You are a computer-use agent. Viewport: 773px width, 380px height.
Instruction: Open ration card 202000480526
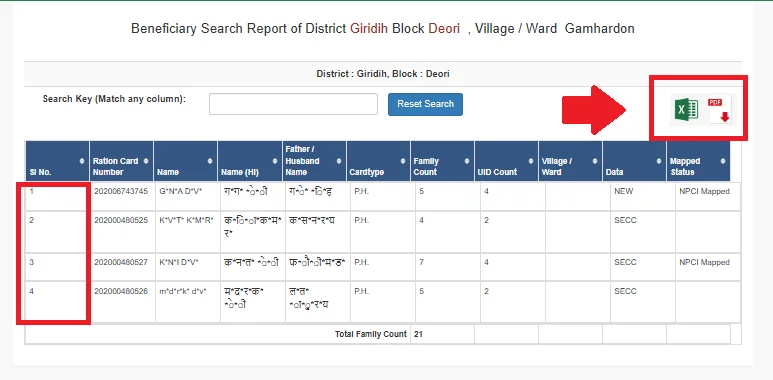pos(121,291)
